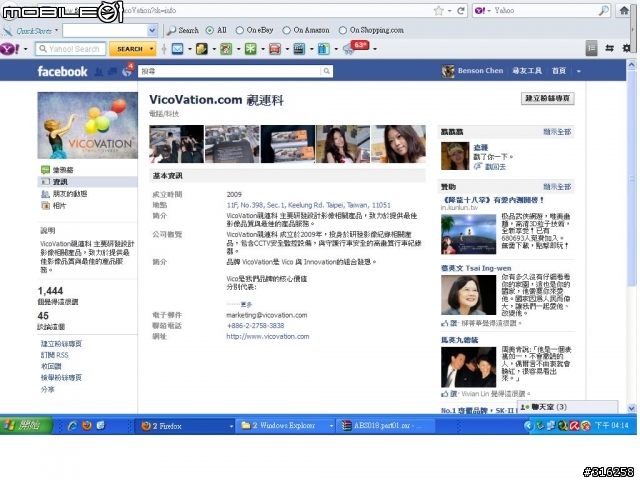Launch Firefox from quick launch bar
Viewport: 640px width, 480px height.
(87, 426)
